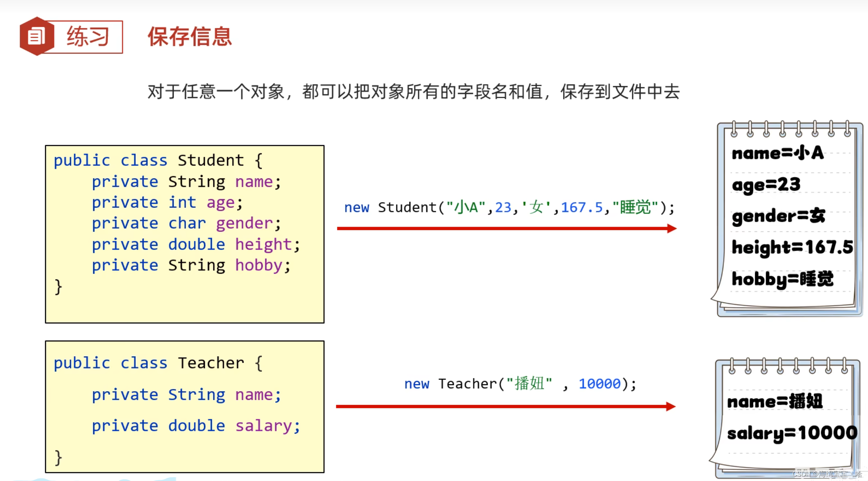Click the sentence starting "对于任意一个对象"
868x481 pixels.
[x=413, y=91]
